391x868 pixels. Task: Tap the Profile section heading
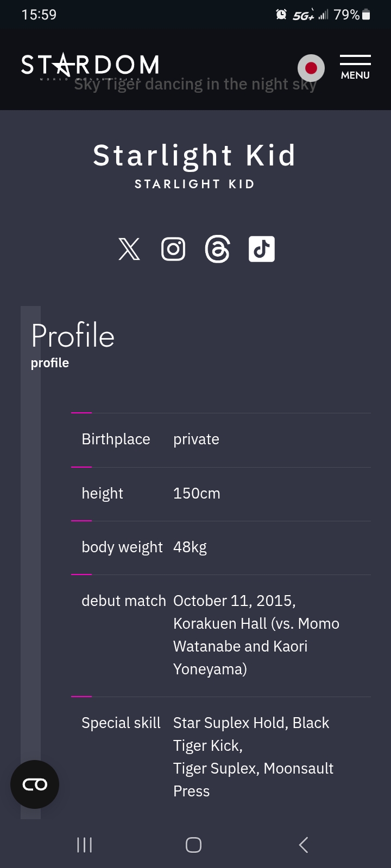pyautogui.click(x=73, y=336)
